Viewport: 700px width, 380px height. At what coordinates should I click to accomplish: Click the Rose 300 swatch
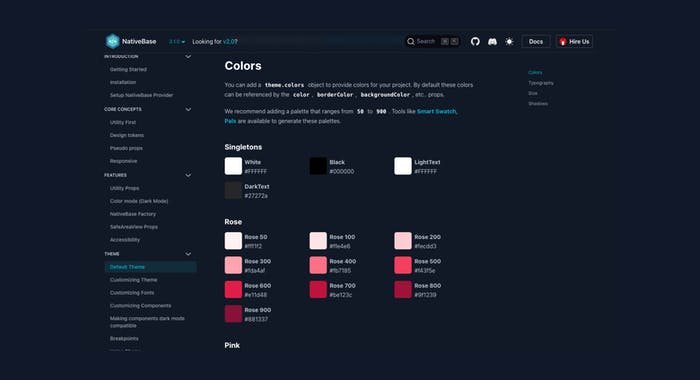click(x=233, y=265)
